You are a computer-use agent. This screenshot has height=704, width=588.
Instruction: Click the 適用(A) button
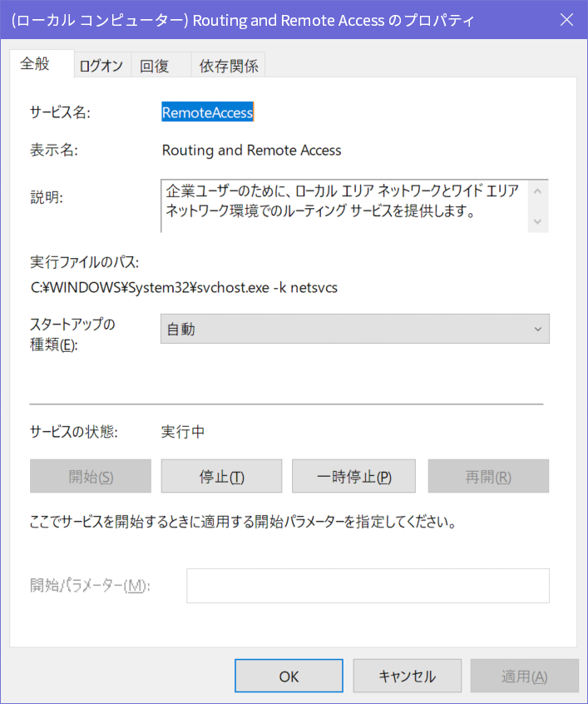click(524, 677)
